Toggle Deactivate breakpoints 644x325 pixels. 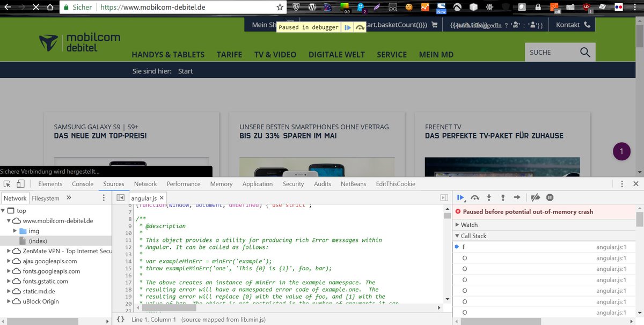pos(535,197)
